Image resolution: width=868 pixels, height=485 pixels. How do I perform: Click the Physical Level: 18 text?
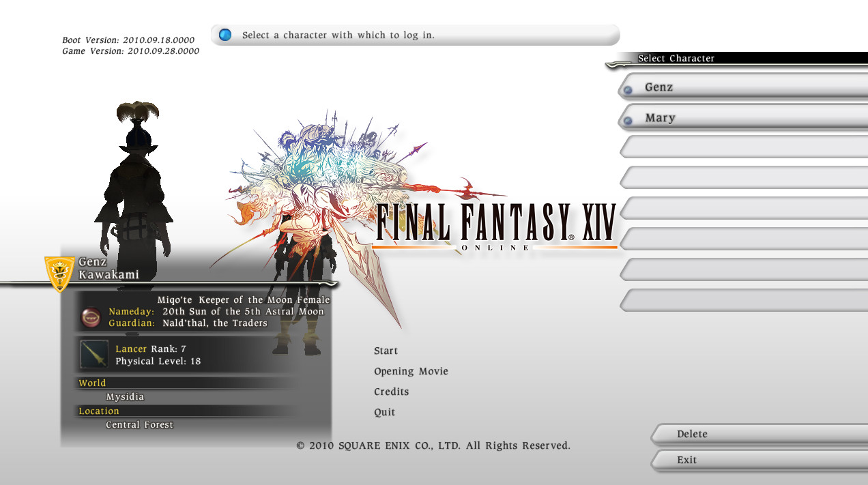(x=158, y=362)
